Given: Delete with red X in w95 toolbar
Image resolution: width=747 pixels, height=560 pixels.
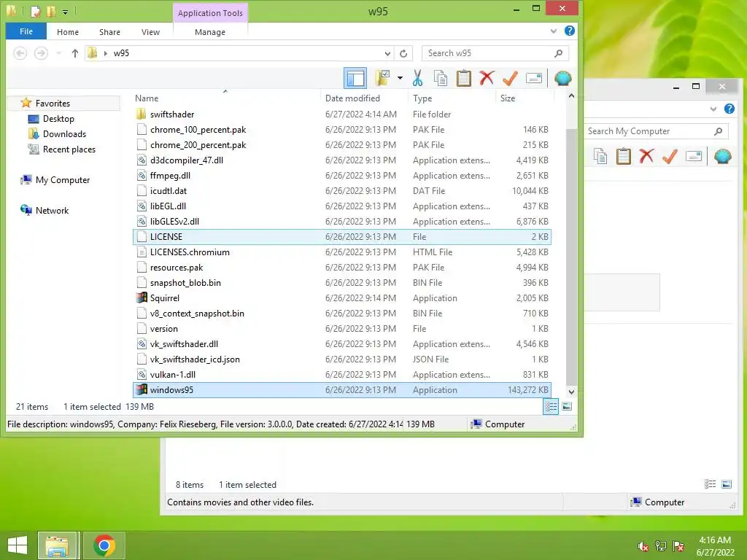Looking at the screenshot, I should click(x=487, y=77).
